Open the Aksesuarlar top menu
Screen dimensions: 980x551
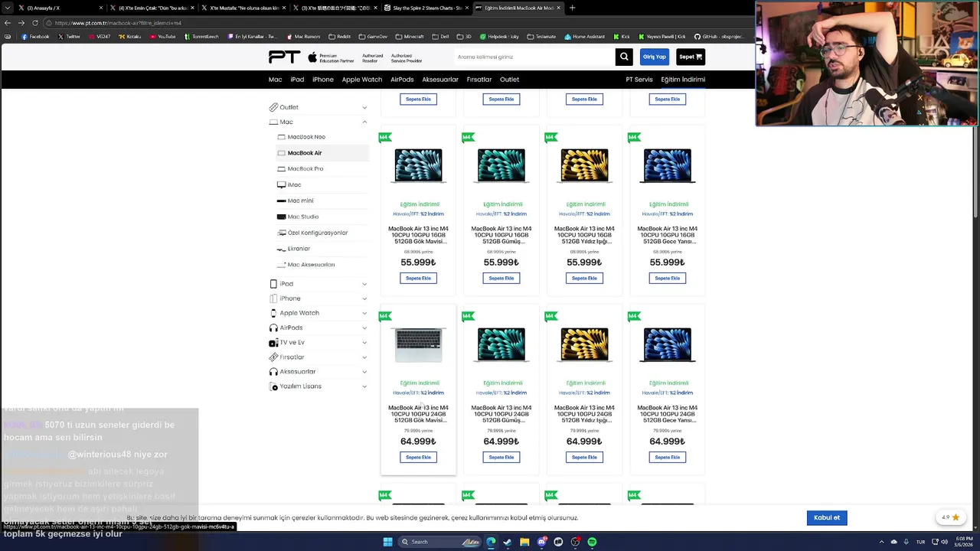(440, 80)
